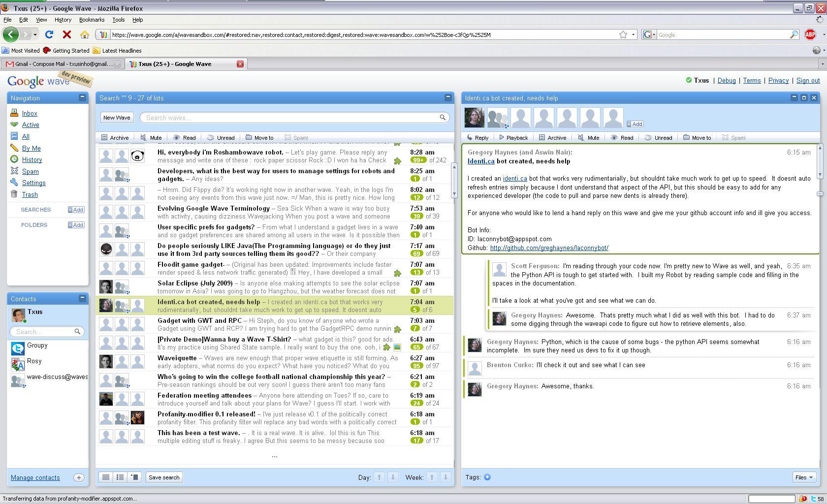Reload the page in Firefox

pyautogui.click(x=49, y=34)
